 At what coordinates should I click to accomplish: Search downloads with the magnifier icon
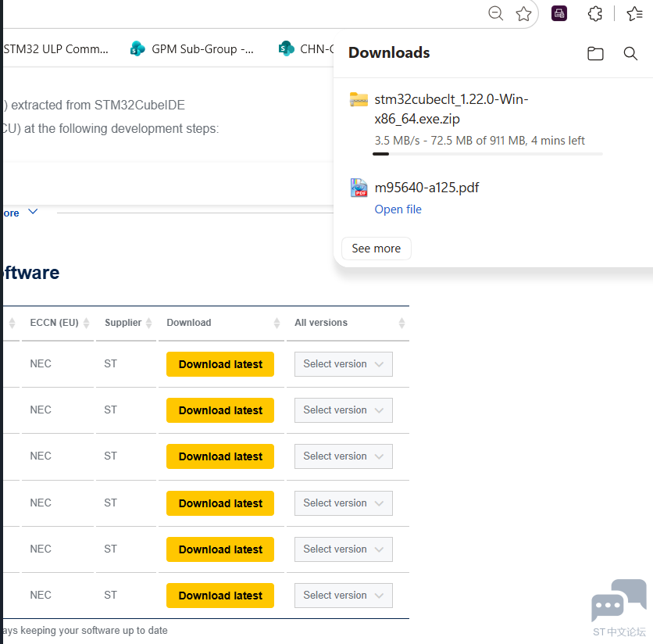[x=630, y=53]
